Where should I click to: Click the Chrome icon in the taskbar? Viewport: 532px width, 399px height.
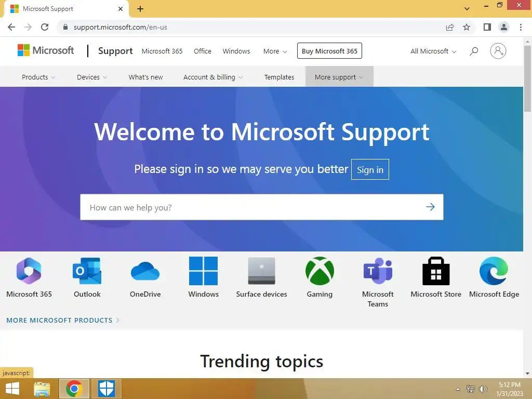pyautogui.click(x=74, y=389)
